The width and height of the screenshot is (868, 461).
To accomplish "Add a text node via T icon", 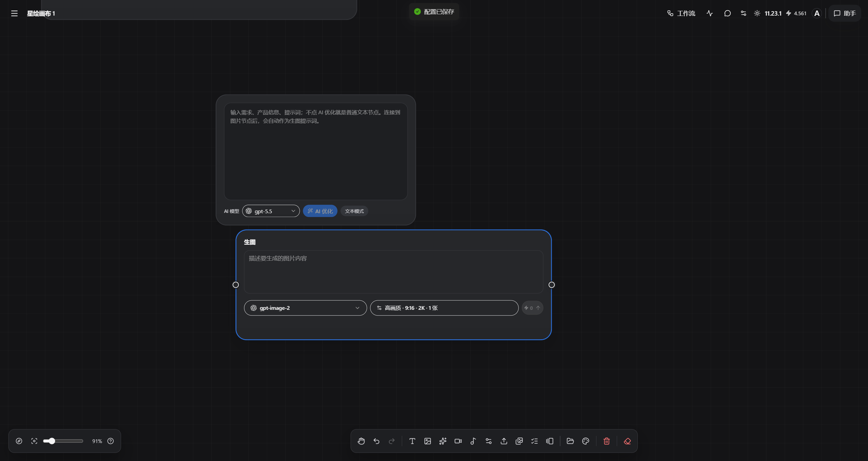I will [412, 441].
